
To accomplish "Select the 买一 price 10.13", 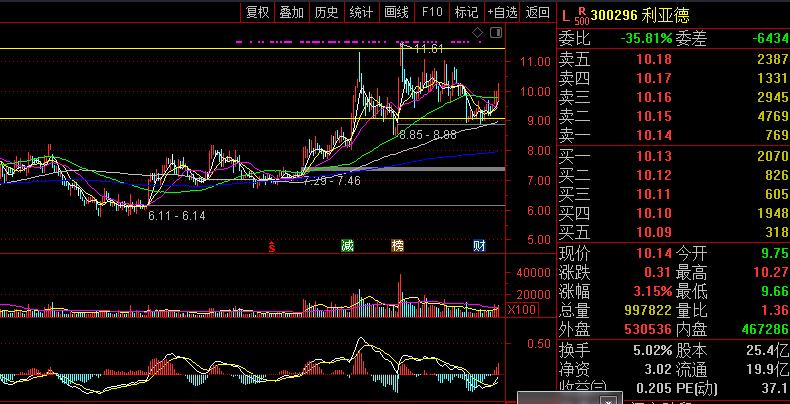I will pyautogui.click(x=653, y=157).
